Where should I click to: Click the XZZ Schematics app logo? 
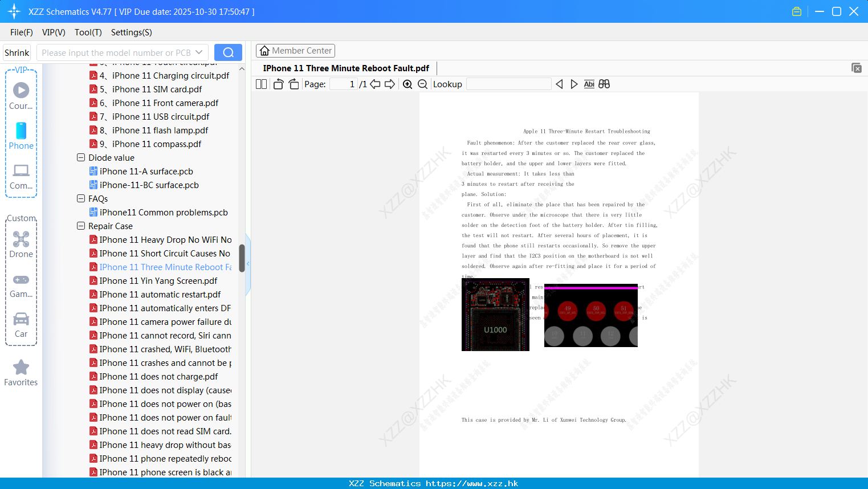pos(14,11)
